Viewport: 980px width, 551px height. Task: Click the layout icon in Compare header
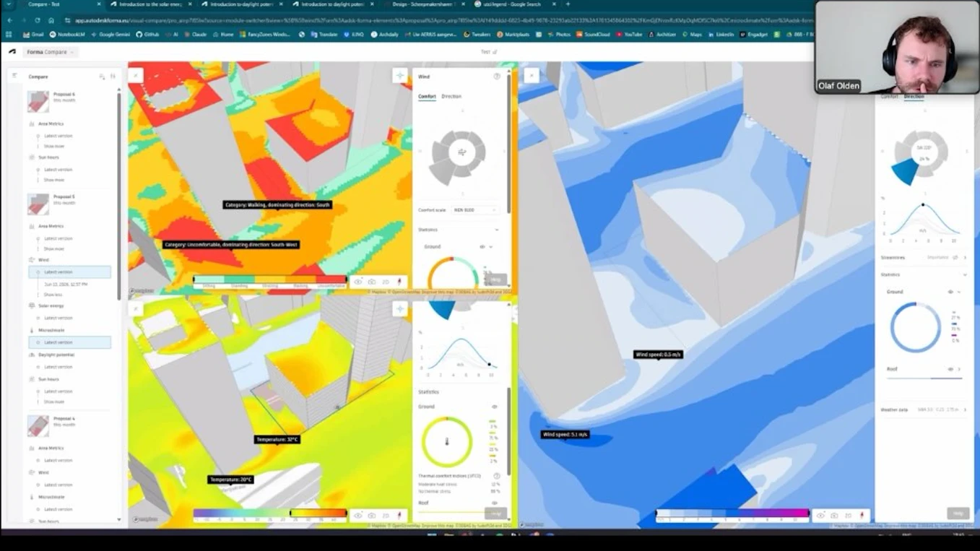(113, 77)
